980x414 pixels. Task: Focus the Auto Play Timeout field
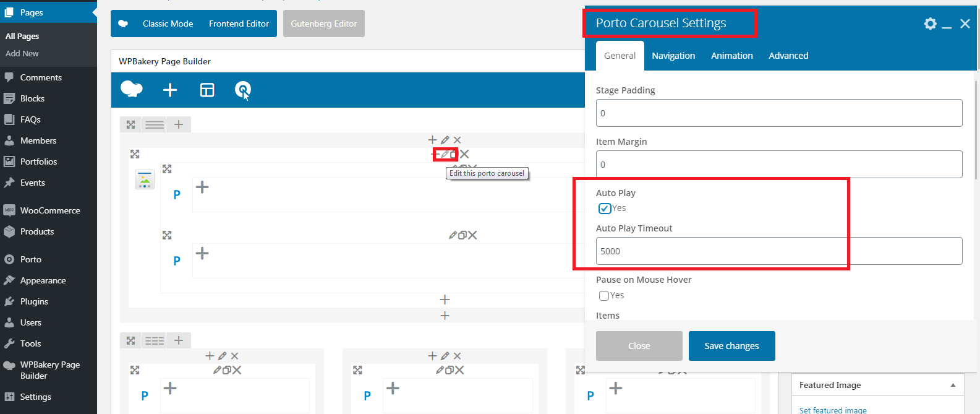pyautogui.click(x=779, y=251)
